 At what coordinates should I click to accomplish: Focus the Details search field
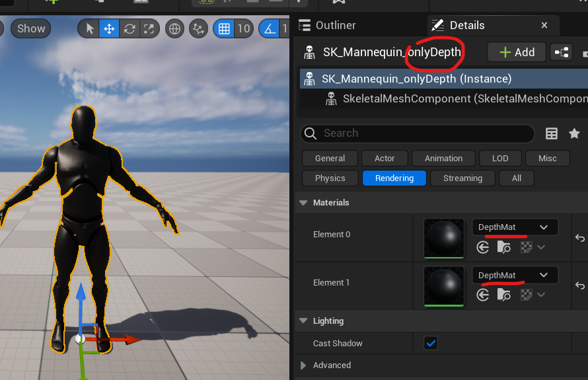[417, 133]
